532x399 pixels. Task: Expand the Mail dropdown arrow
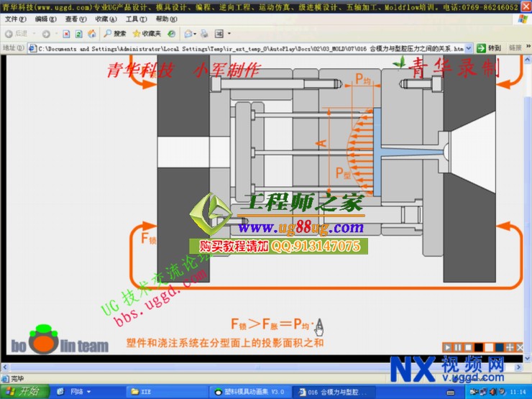[195, 34]
